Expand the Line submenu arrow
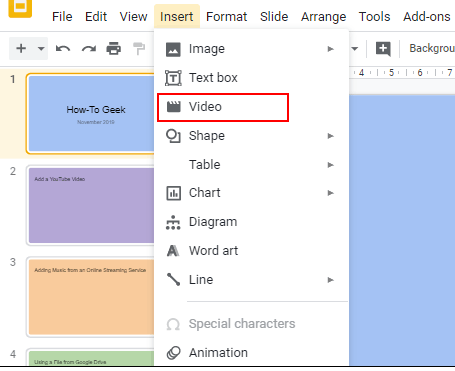 (330, 280)
